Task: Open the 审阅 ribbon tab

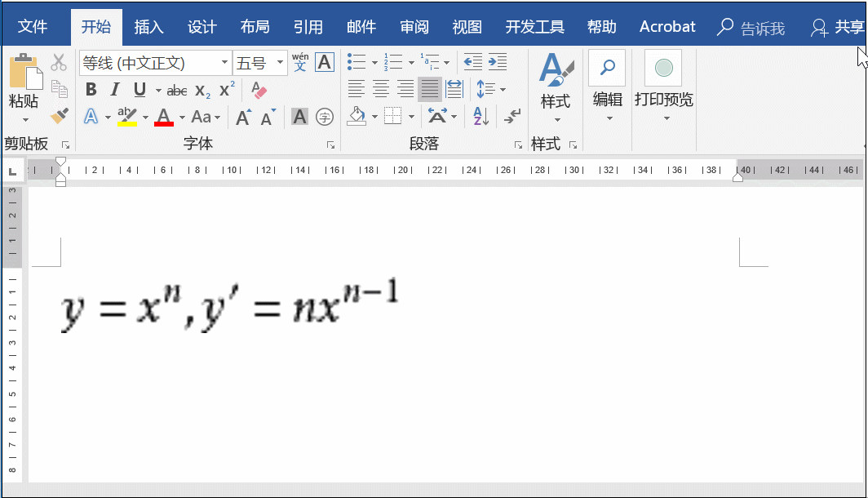Action: [x=414, y=26]
